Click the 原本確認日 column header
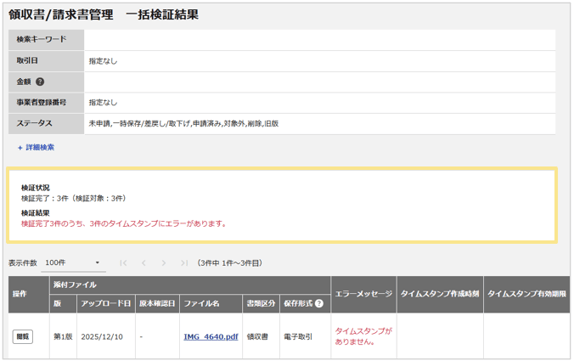574x361 pixels. tap(157, 304)
